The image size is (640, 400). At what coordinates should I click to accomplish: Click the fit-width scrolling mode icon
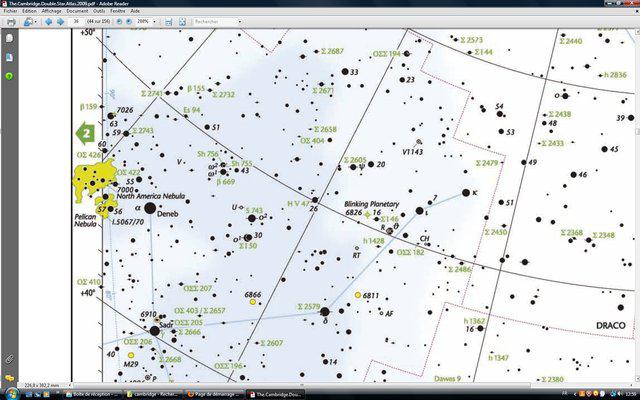pyautogui.click(x=168, y=22)
